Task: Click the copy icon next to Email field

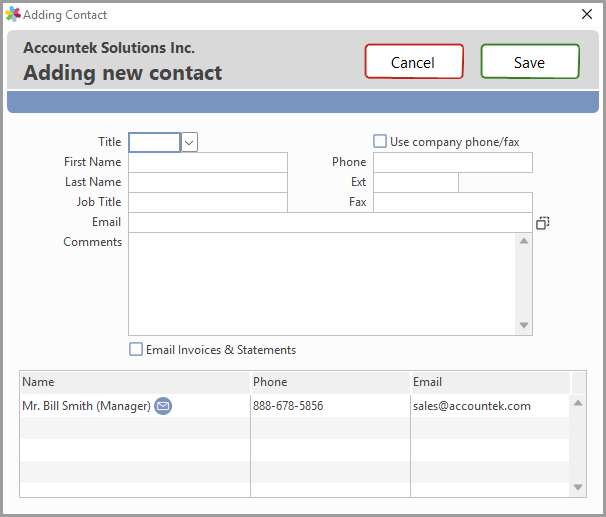Action: coord(543,223)
